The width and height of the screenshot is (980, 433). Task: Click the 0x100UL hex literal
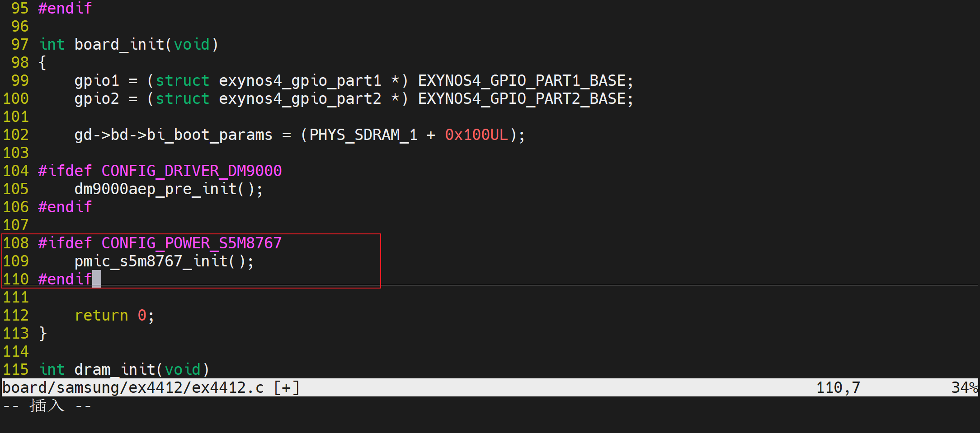[x=476, y=135]
